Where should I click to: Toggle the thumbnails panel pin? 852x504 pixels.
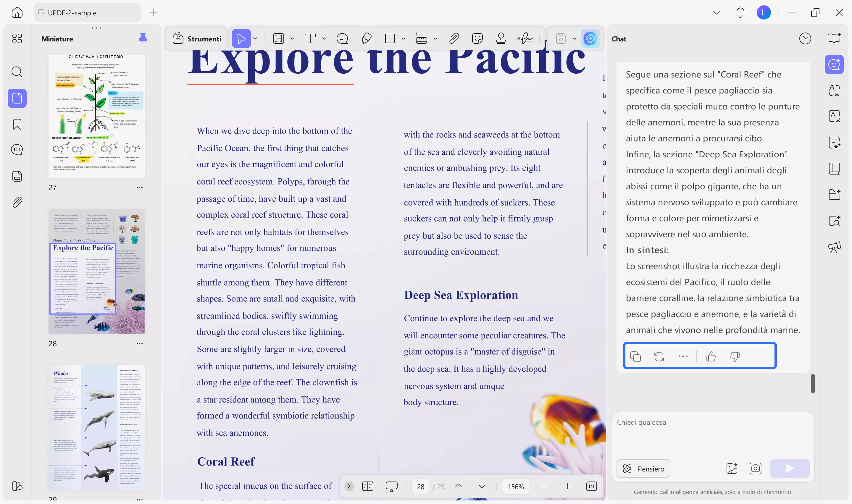pyautogui.click(x=143, y=39)
